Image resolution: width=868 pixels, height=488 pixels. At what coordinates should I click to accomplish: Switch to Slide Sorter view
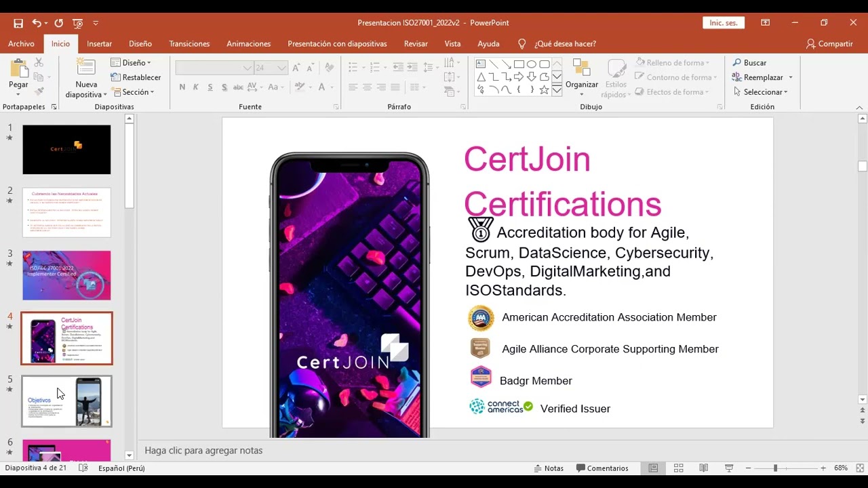click(678, 468)
